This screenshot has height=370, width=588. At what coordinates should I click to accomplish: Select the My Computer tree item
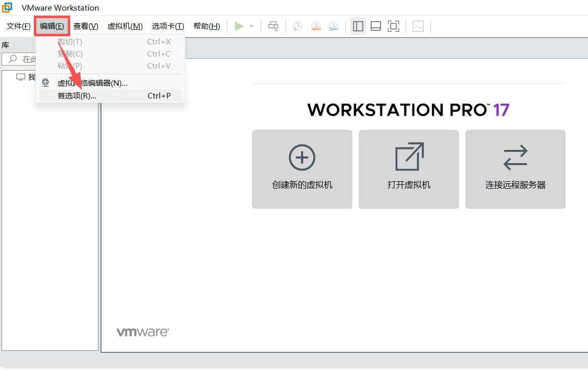click(26, 77)
